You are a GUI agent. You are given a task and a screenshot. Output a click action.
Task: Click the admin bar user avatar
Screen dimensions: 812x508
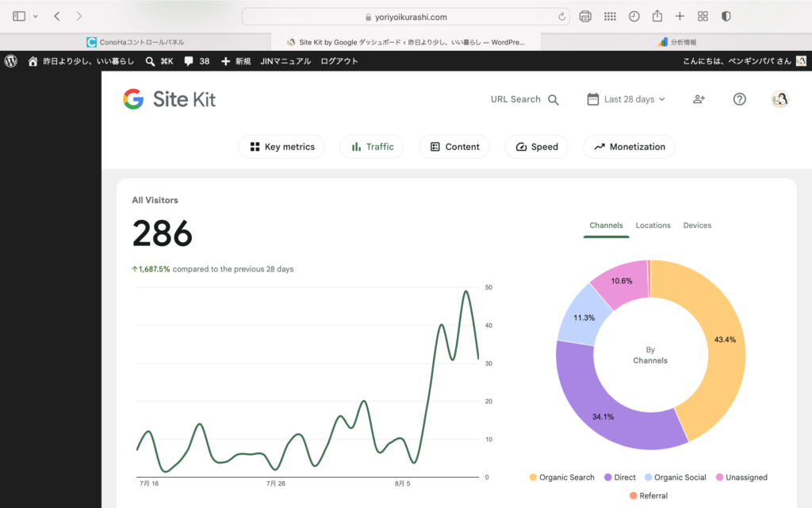[x=801, y=61]
